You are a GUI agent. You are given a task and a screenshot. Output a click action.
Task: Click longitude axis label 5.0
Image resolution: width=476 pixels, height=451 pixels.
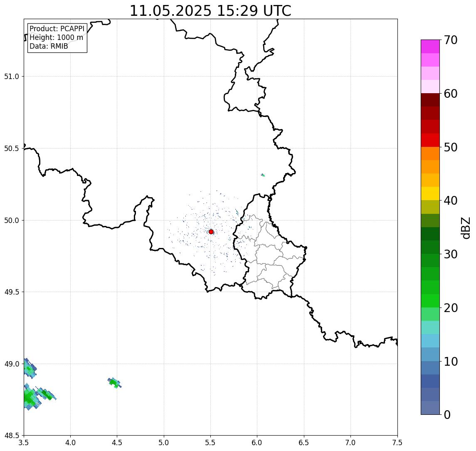[x=164, y=443]
